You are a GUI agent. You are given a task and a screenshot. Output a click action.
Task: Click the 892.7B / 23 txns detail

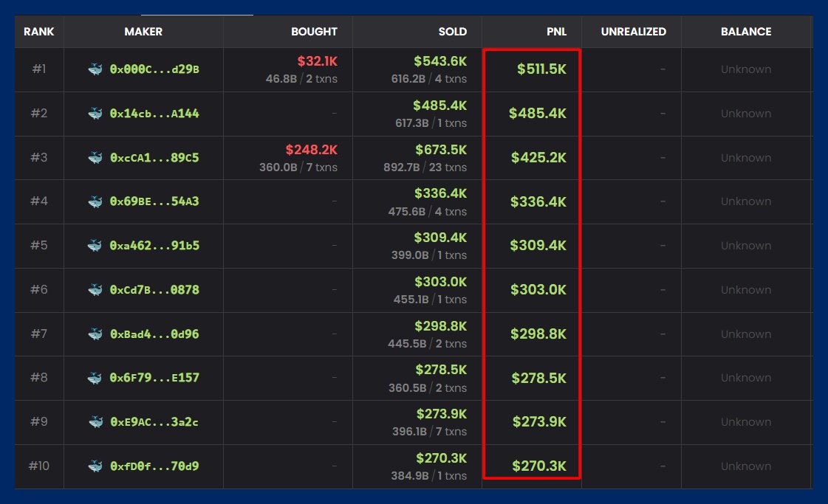coord(425,168)
